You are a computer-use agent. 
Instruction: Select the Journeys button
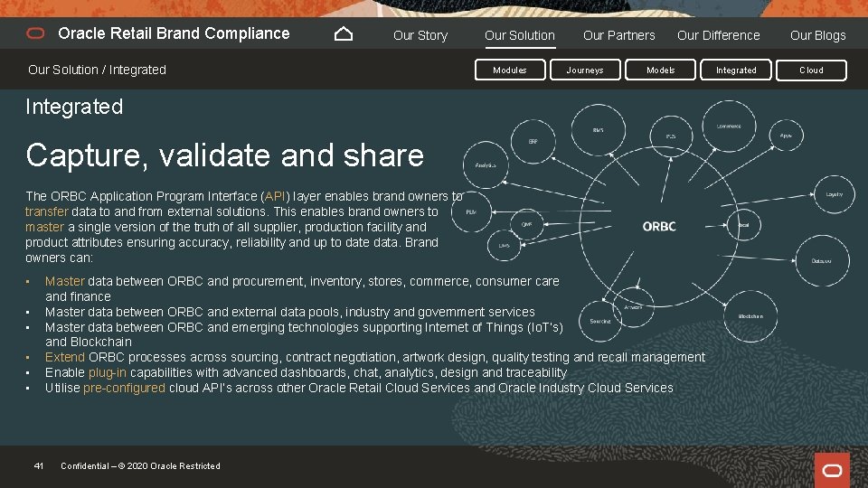(x=585, y=70)
